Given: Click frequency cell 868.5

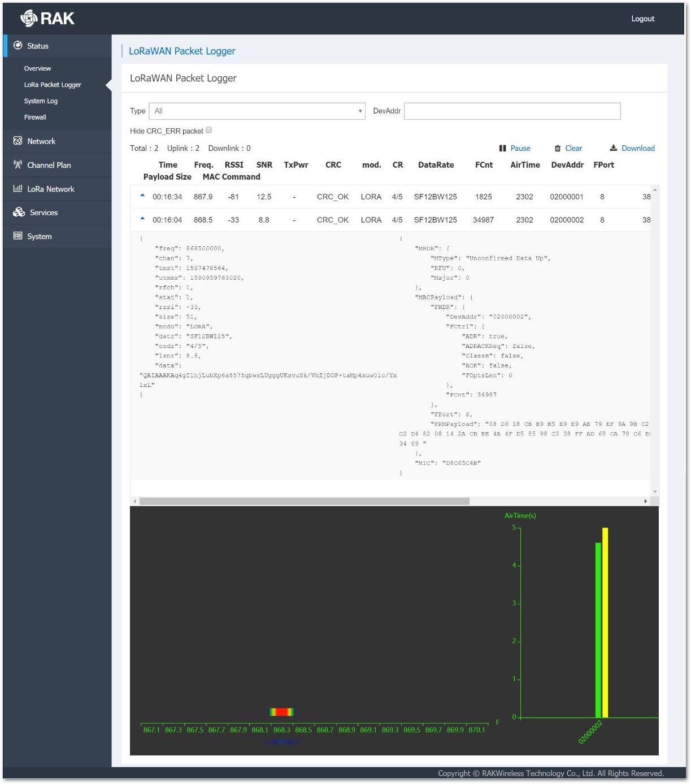Looking at the screenshot, I should tap(203, 220).
